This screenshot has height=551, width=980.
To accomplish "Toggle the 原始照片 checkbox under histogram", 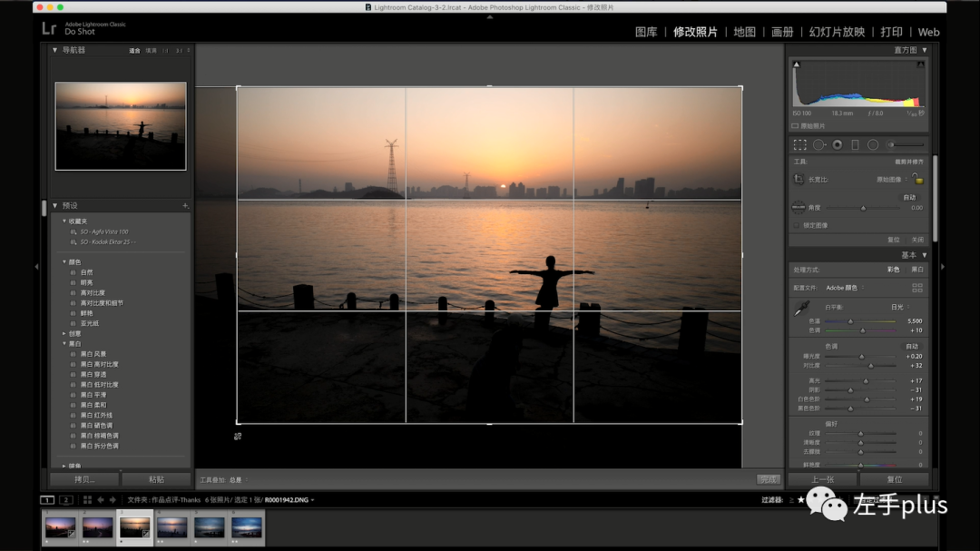I will coord(795,125).
